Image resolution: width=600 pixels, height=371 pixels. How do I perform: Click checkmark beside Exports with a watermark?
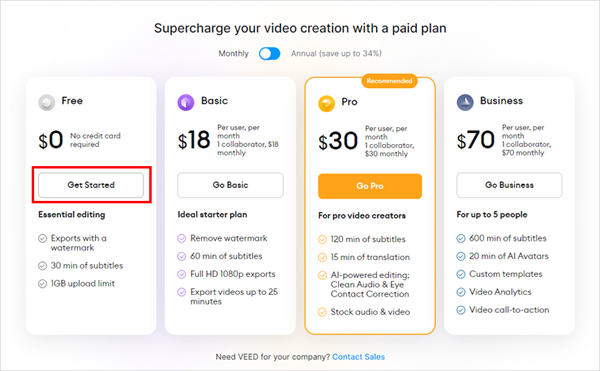[x=42, y=239]
